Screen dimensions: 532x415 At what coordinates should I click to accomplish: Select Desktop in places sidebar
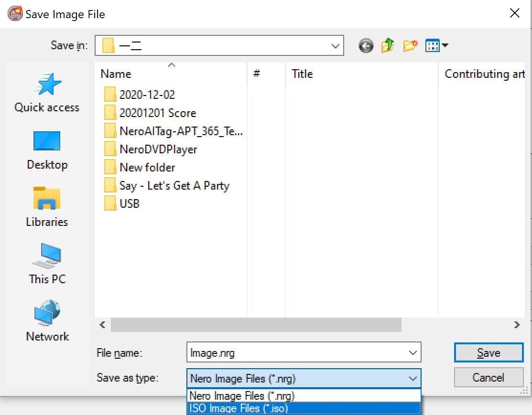[47, 150]
